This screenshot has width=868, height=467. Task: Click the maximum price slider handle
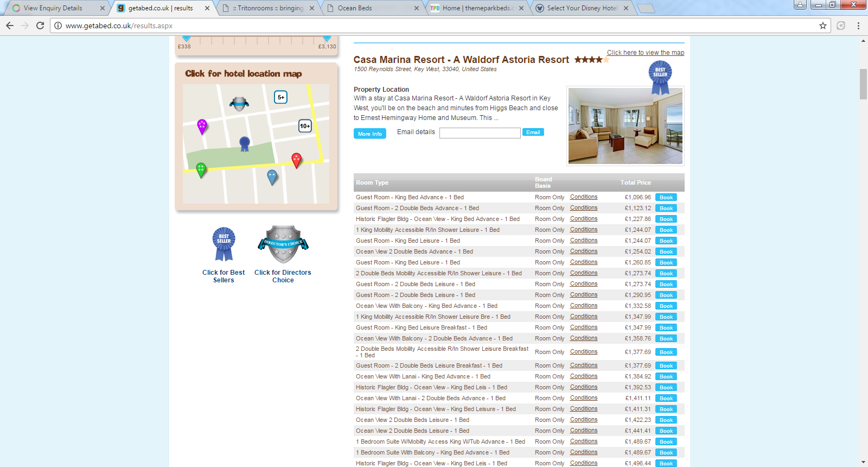coord(327,39)
